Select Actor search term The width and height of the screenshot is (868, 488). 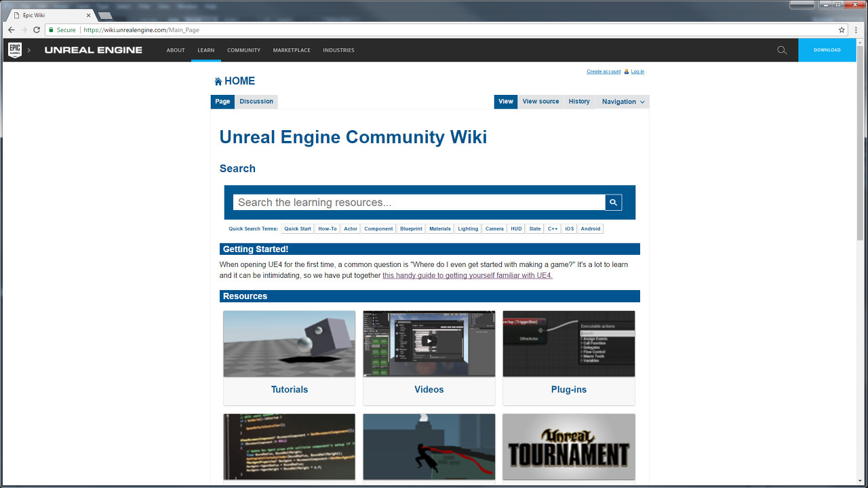(x=351, y=228)
